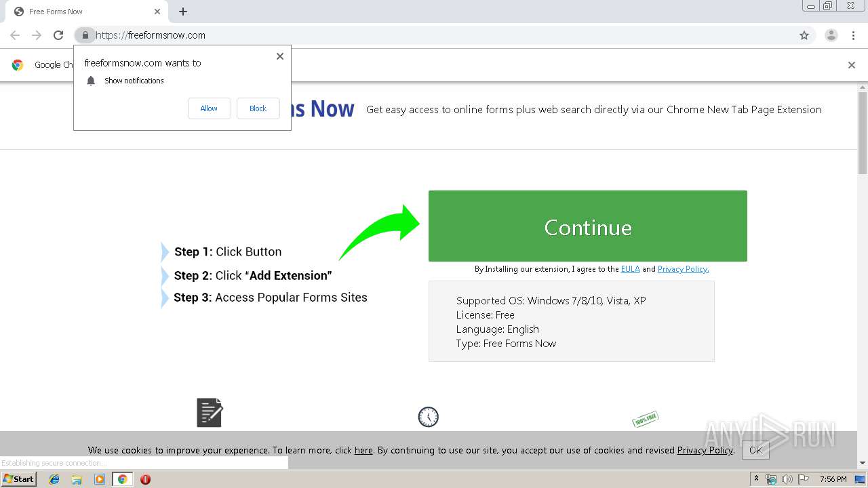The height and width of the screenshot is (488, 868).
Task: Open File Explorer folder in taskbar
Action: pyautogui.click(x=77, y=479)
